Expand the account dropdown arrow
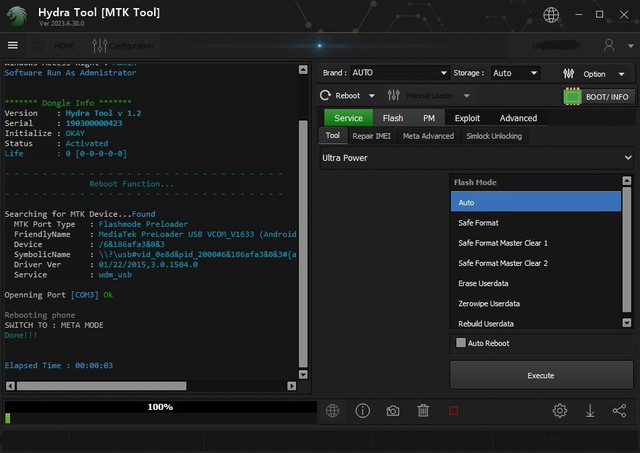This screenshot has height=453, width=640. [630, 46]
